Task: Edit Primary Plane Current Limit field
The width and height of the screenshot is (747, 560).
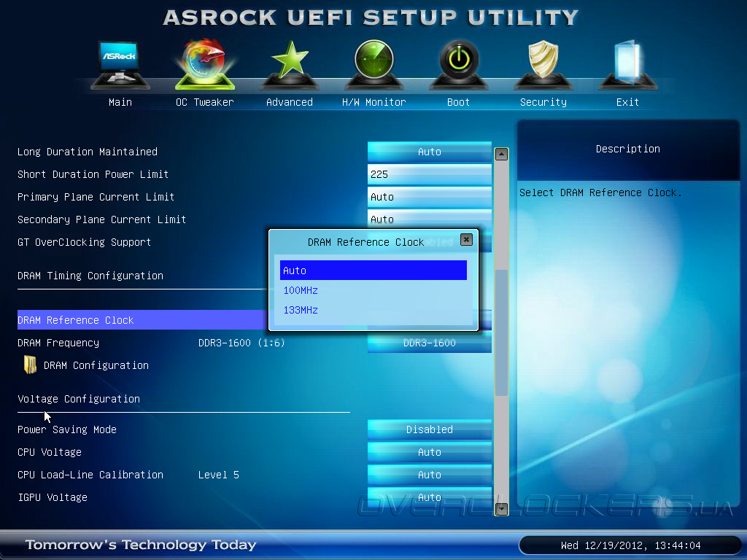Action: click(429, 197)
